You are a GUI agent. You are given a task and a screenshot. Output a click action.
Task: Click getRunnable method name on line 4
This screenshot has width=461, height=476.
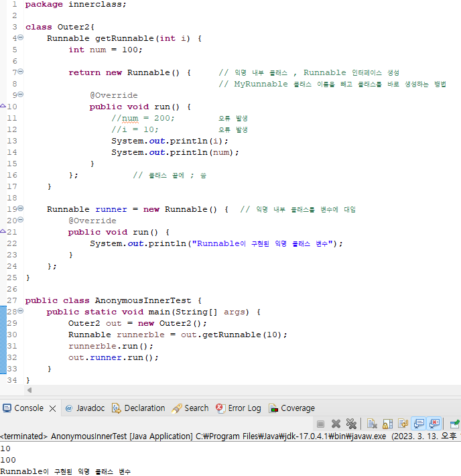pyautogui.click(x=125, y=39)
